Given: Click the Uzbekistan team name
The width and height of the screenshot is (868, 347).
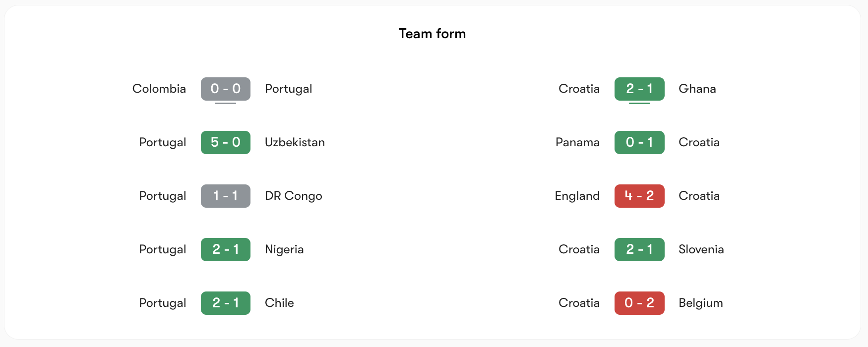Looking at the screenshot, I should coord(295,142).
